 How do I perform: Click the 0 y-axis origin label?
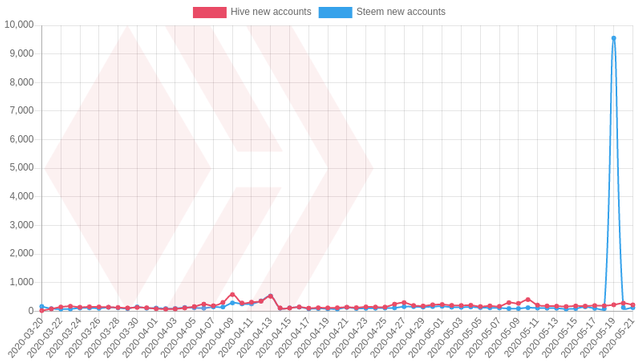[31, 311]
